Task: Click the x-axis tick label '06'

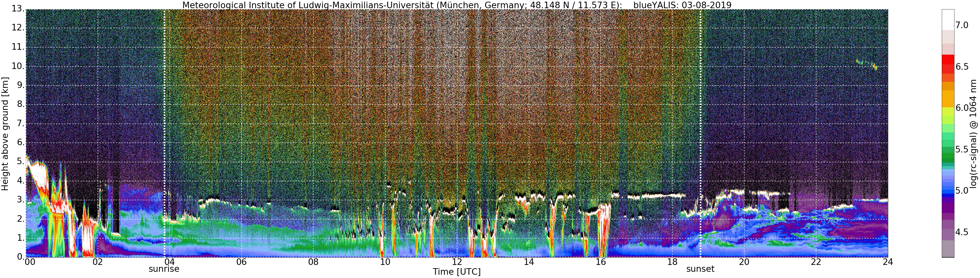Action: point(241,262)
